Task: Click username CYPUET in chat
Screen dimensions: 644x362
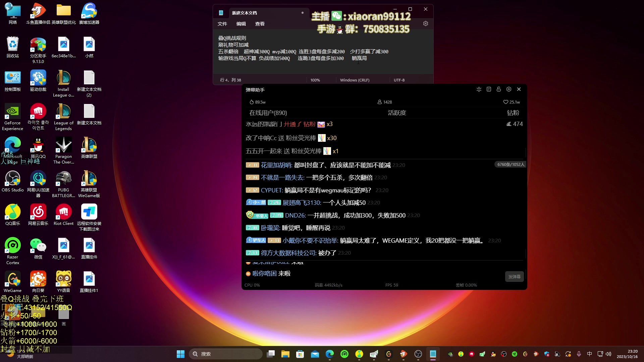Action: [272, 190]
